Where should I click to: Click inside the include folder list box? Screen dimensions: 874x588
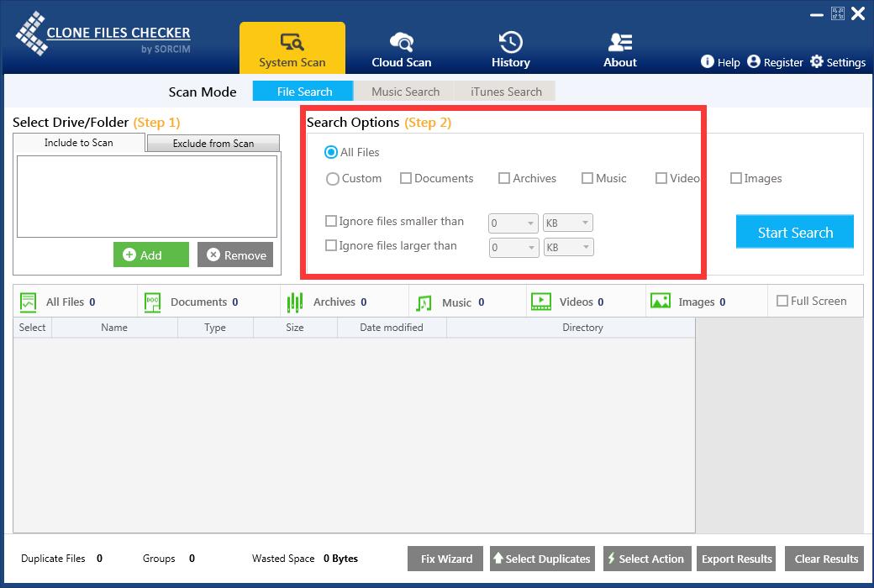pos(147,197)
